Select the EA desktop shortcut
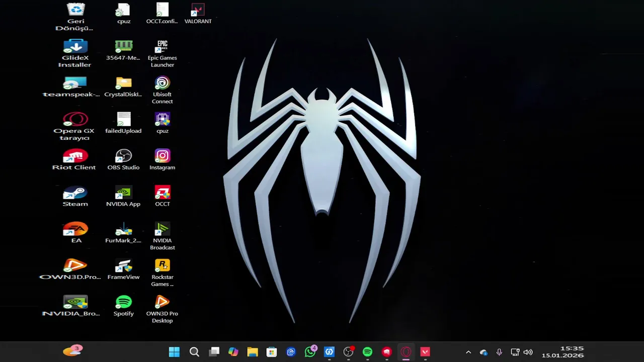The width and height of the screenshot is (644, 362). 75,234
